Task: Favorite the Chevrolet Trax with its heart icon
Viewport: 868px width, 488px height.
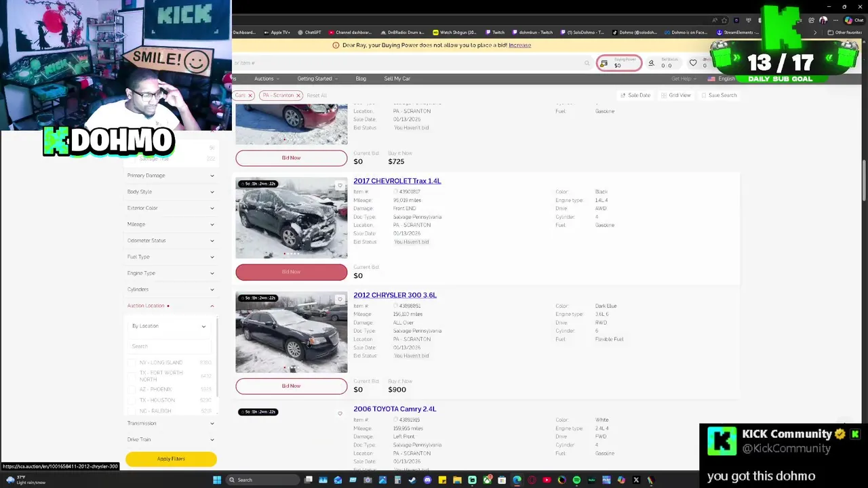Action: click(340, 185)
